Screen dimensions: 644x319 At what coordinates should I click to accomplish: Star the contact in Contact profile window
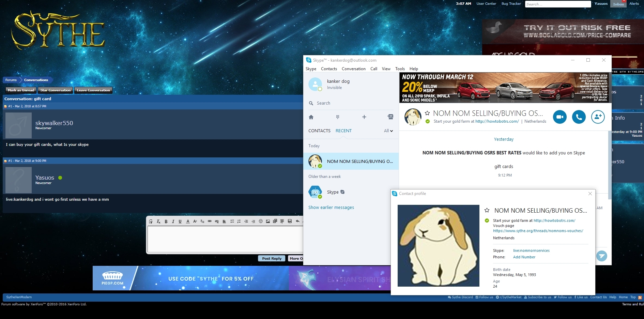pyautogui.click(x=487, y=210)
